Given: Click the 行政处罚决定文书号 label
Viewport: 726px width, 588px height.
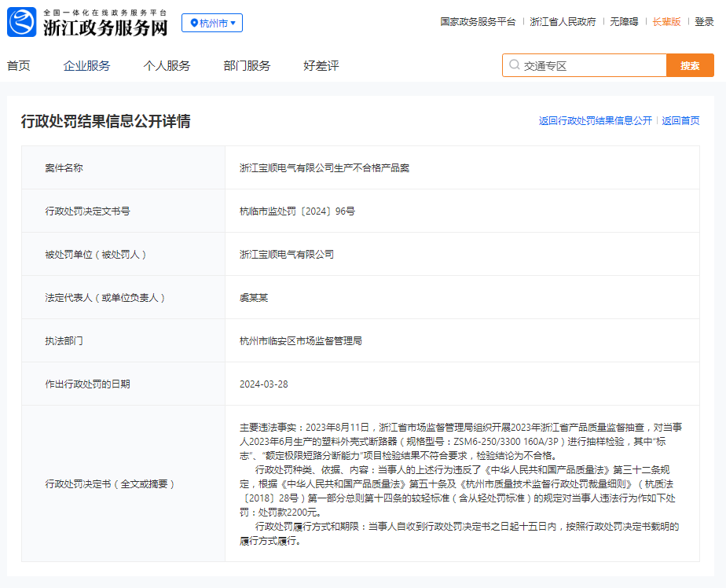Looking at the screenshot, I should click(x=87, y=211).
